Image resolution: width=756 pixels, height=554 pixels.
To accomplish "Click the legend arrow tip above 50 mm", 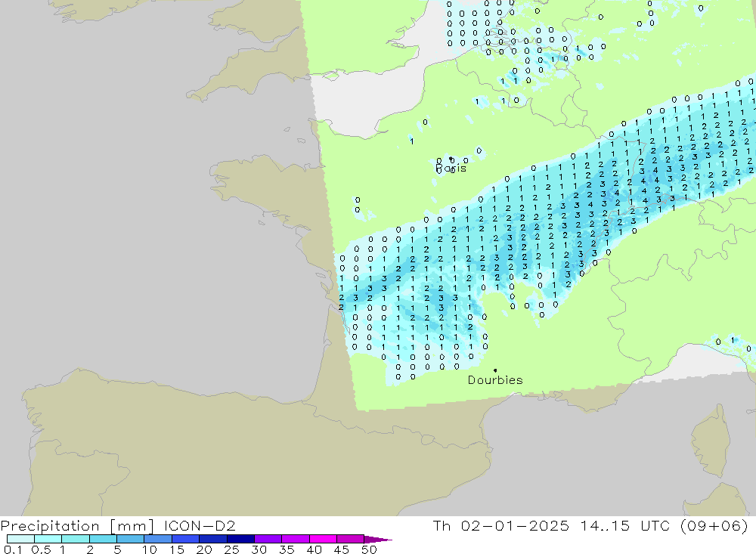I will click(x=377, y=540).
